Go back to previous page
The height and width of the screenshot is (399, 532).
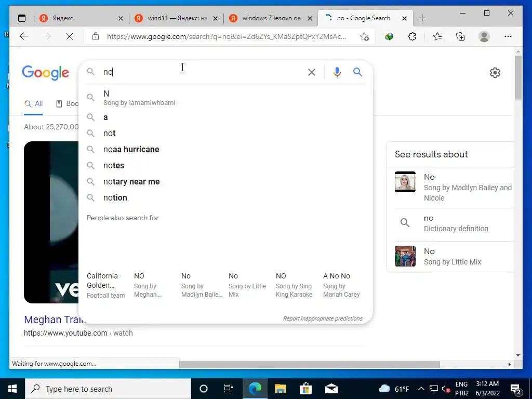tap(24, 36)
